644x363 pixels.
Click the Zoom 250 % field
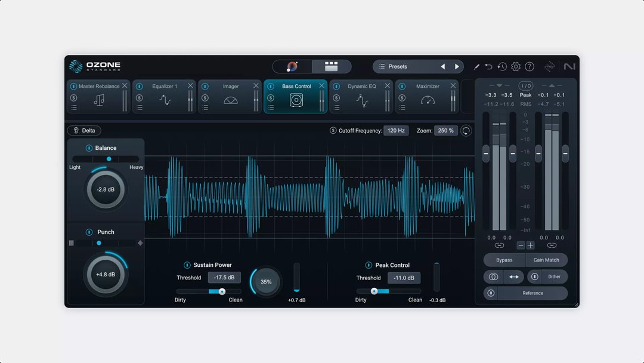point(445,131)
